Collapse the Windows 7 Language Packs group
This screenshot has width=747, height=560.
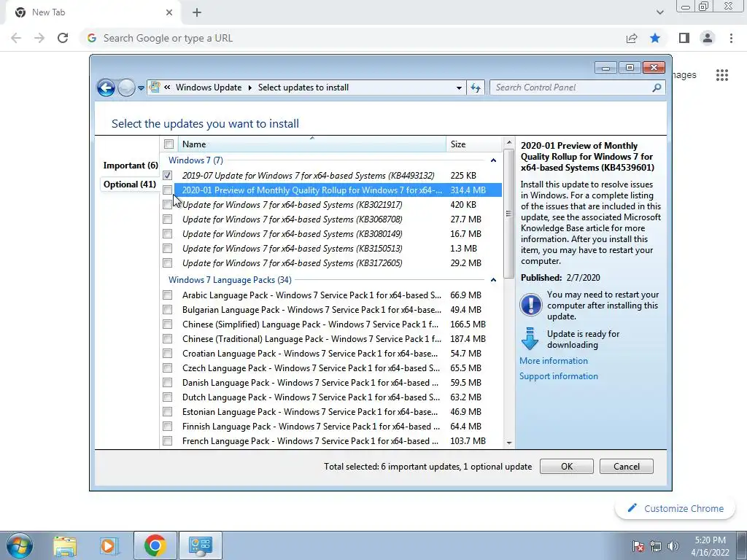coord(493,280)
